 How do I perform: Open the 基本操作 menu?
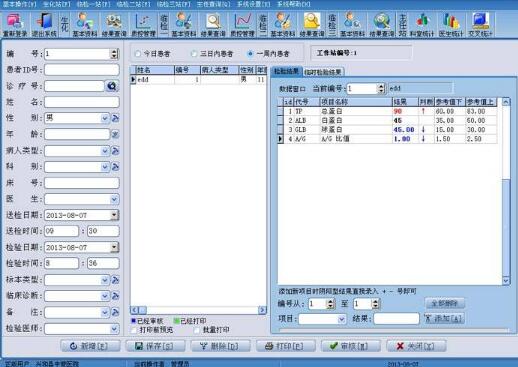click(x=20, y=4)
